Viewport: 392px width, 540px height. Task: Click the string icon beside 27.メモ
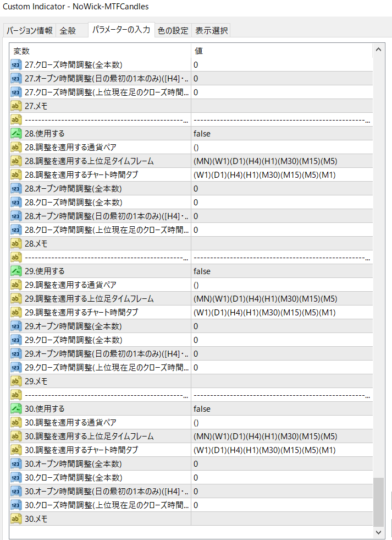[16, 106]
